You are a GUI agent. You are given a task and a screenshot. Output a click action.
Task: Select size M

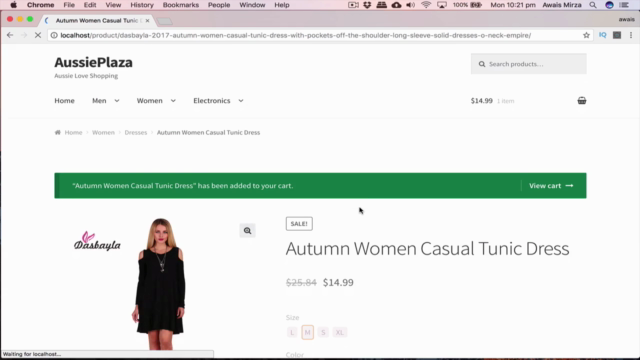[x=307, y=332]
